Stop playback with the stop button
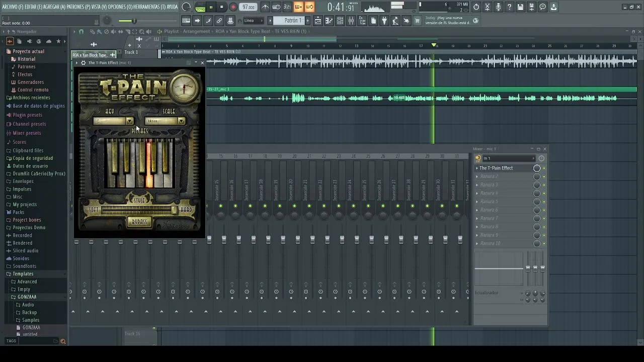The height and width of the screenshot is (362, 644). tap(221, 7)
